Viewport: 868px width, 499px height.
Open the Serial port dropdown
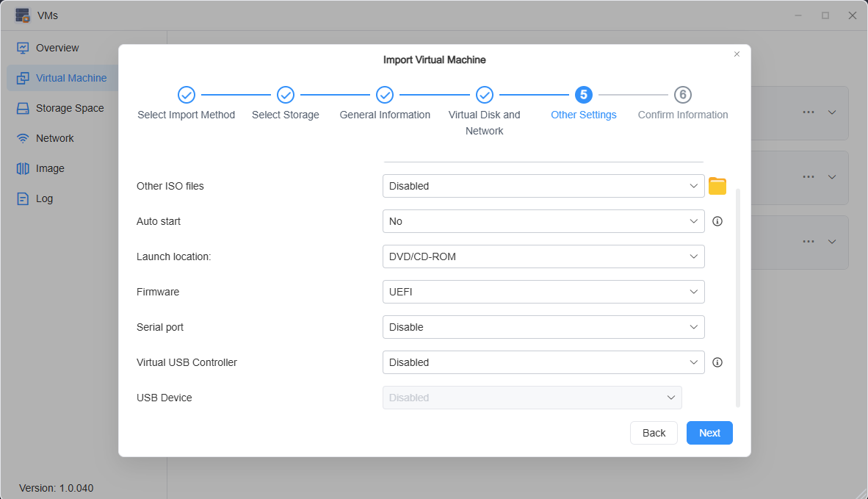click(543, 327)
